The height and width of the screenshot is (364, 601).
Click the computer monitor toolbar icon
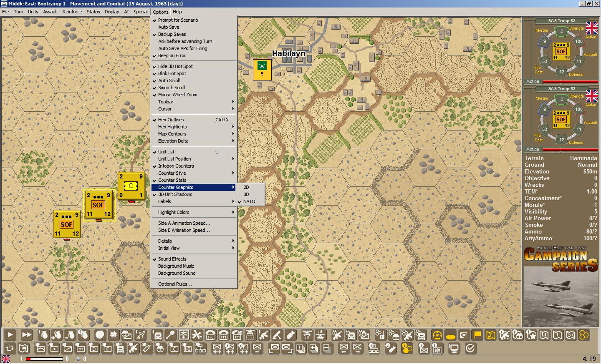454,348
